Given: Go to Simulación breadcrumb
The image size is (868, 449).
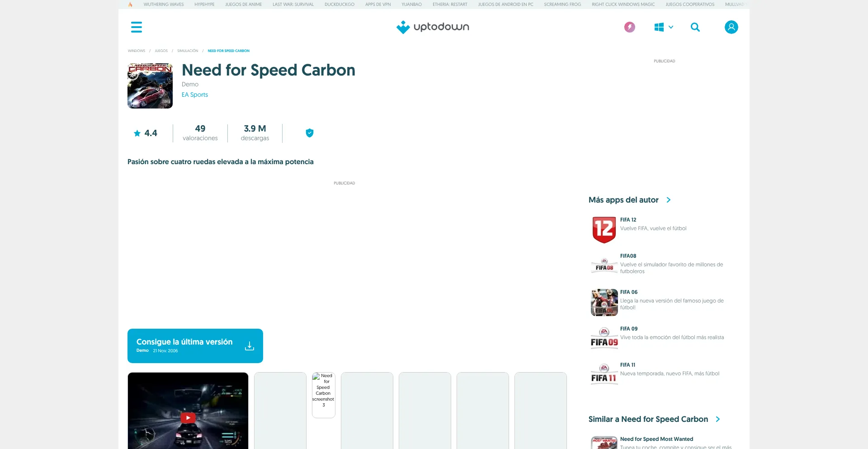Looking at the screenshot, I should [188, 51].
